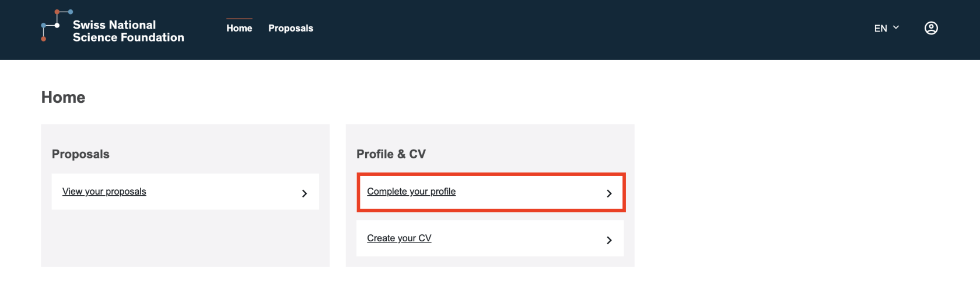Switch to the Proposals navigation tab
This screenshot has width=980, height=284.
[290, 28]
